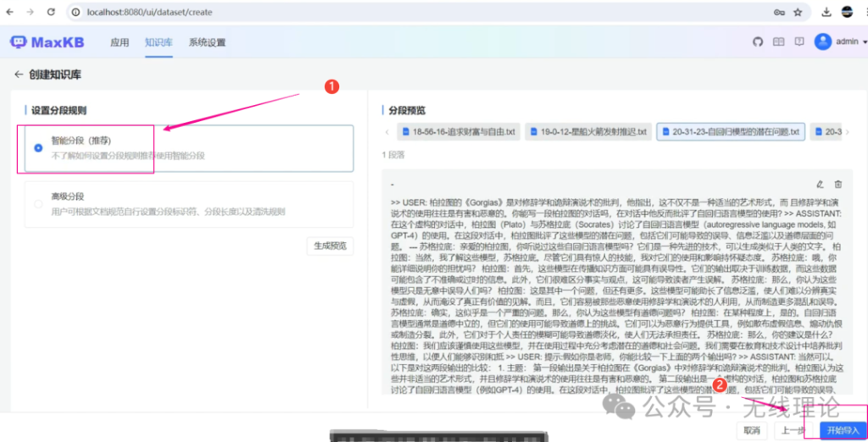This screenshot has width=868, height=442.
Task: Click the 开始导入 button
Action: tap(843, 430)
